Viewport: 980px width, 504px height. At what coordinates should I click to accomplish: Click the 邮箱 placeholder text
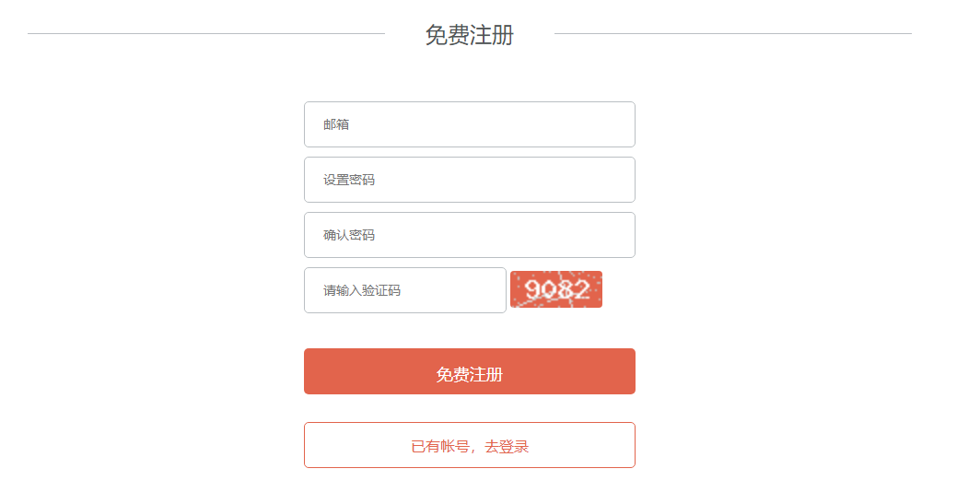point(336,124)
